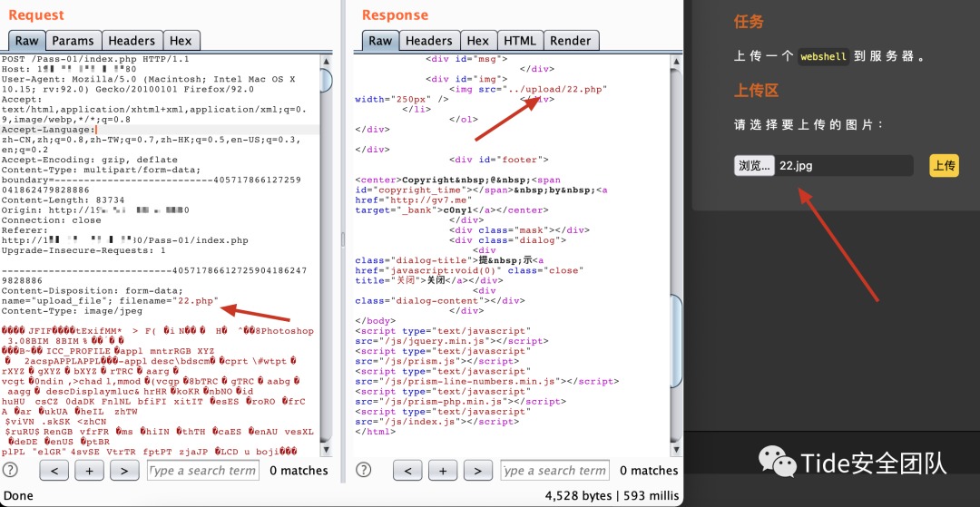Open the Request panel help icon
The image size is (980, 507).
point(11,470)
